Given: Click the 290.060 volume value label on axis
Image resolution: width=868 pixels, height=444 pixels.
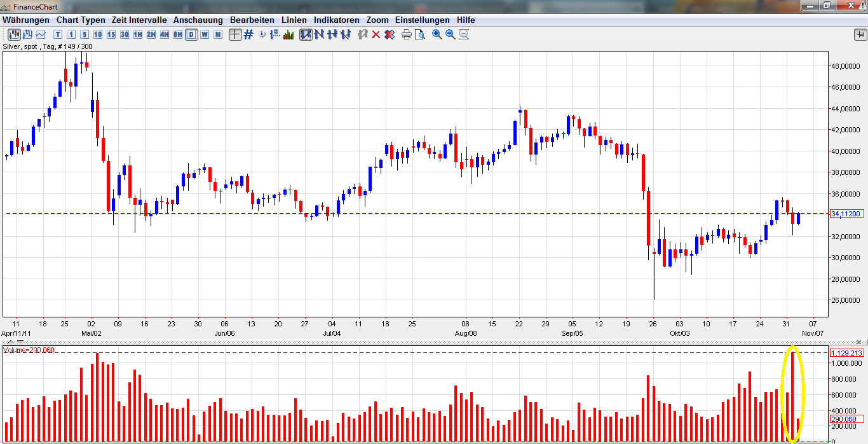Looking at the screenshot, I should click(846, 419).
